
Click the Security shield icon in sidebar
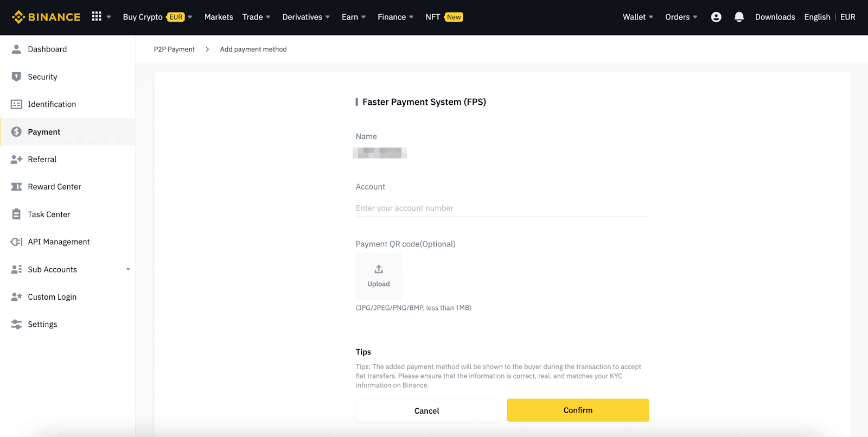[16, 77]
